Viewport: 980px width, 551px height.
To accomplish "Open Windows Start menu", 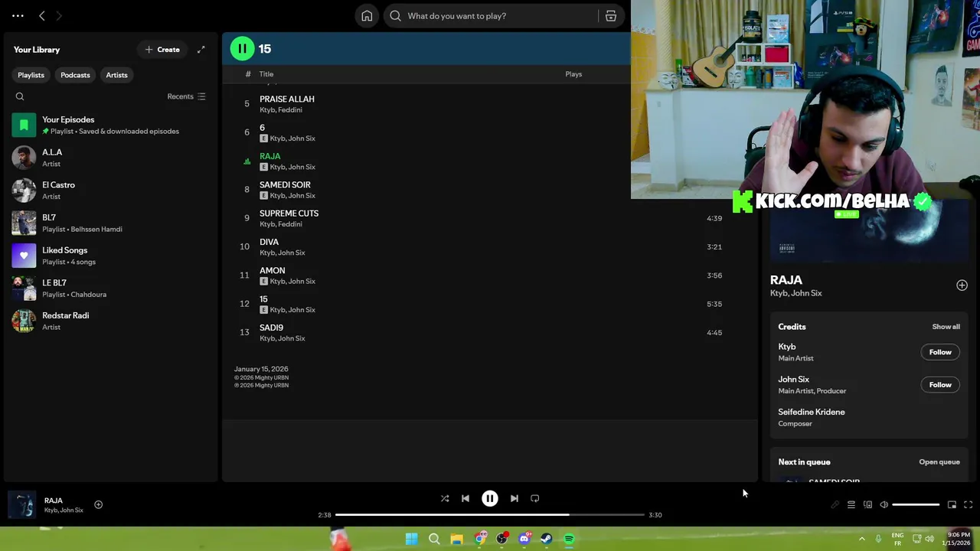I will point(411,540).
